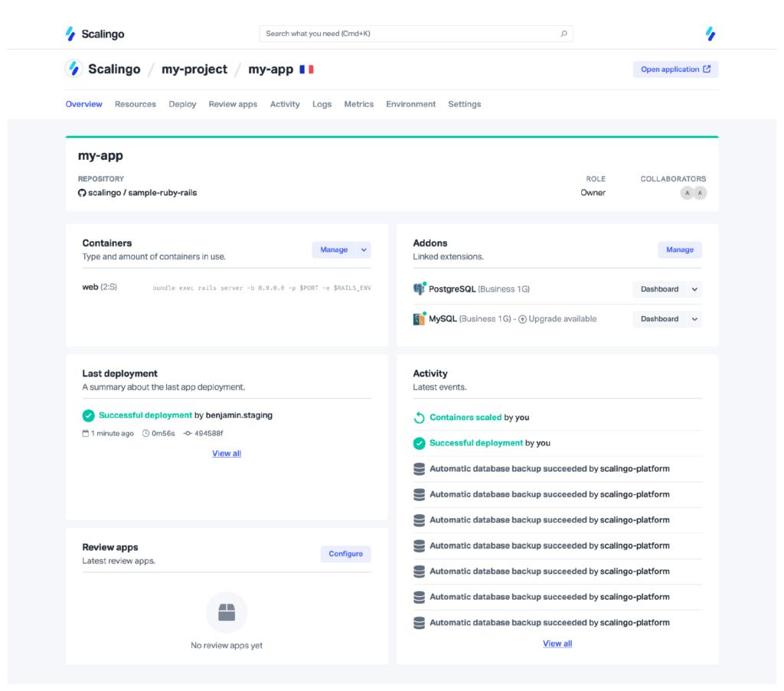This screenshot has height=691, width=784.
Task: Click the search magnifier icon
Action: [x=563, y=34]
